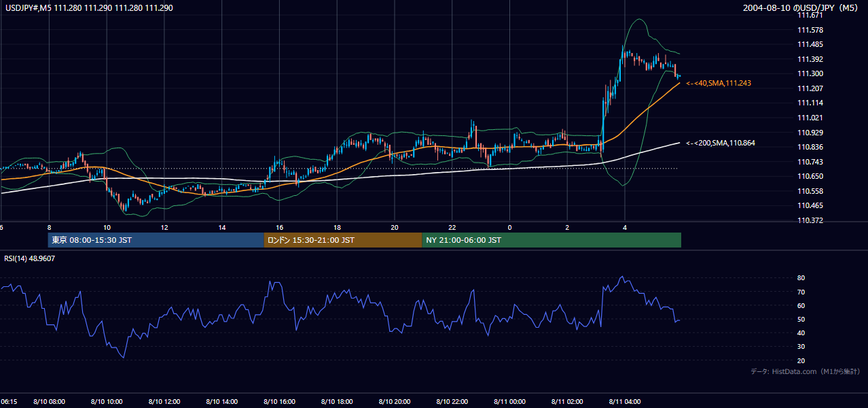
Task: Click price axis value 111.578
Action: click(x=810, y=30)
